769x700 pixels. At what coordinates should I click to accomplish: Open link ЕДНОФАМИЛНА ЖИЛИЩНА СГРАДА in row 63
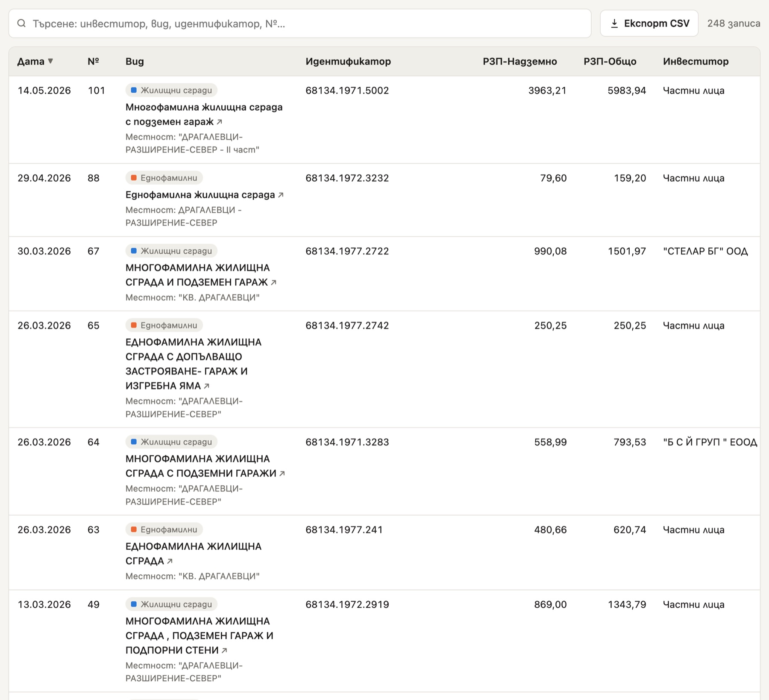(x=193, y=554)
